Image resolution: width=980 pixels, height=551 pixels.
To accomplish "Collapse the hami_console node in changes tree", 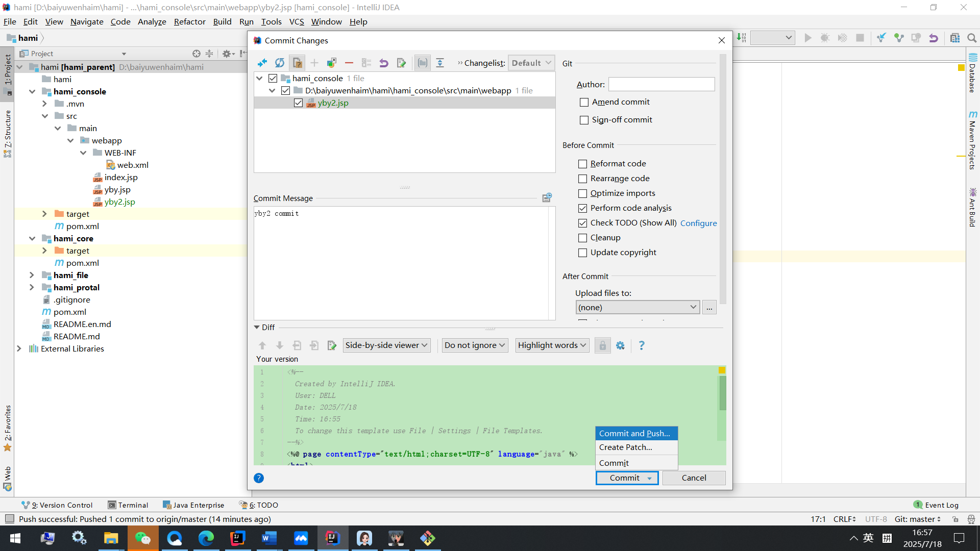I will click(259, 78).
